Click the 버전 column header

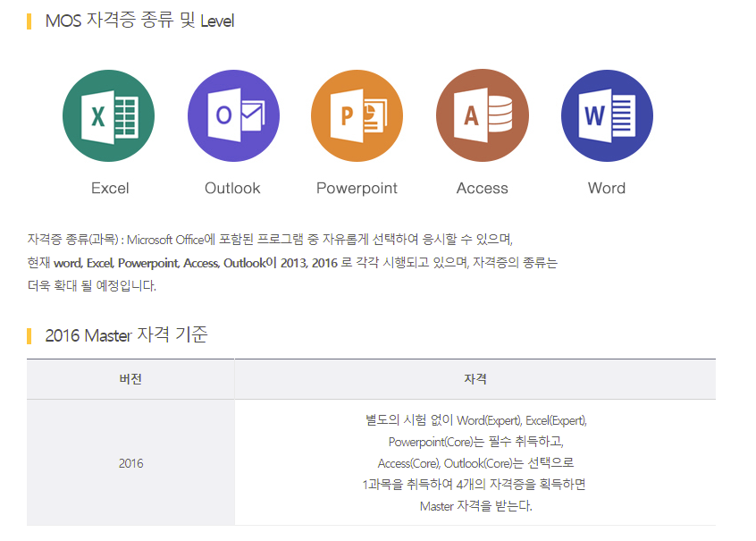130,379
